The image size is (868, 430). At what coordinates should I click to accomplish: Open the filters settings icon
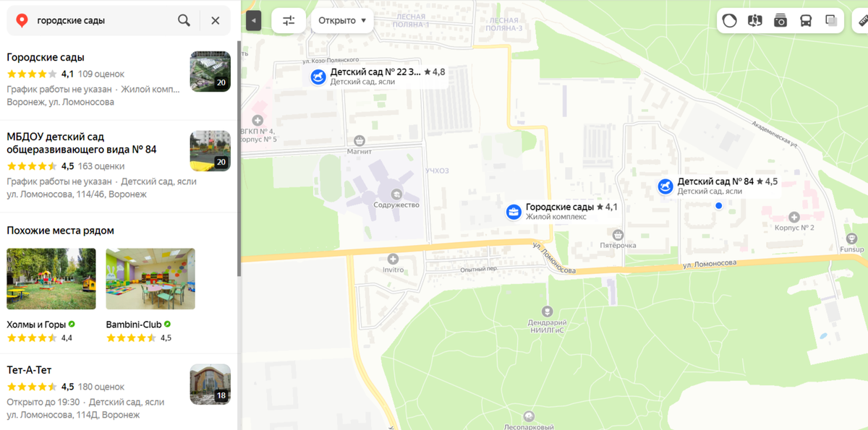pos(289,20)
